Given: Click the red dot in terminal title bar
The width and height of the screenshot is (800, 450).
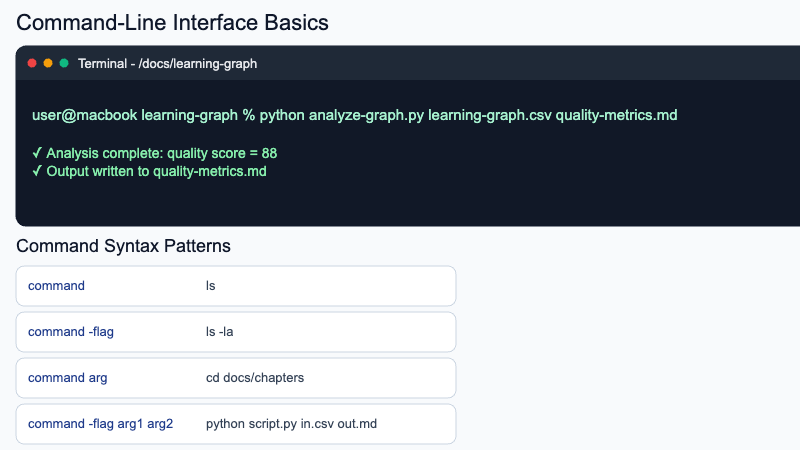Looking at the screenshot, I should click(32, 63).
